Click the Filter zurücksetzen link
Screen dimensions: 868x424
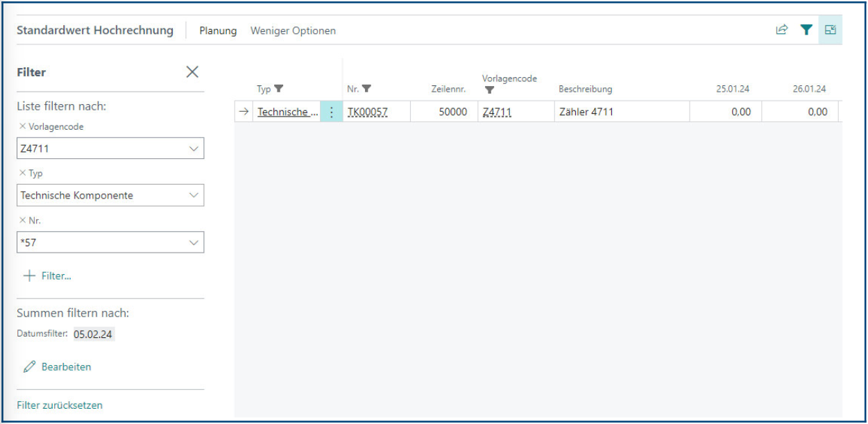pyautogui.click(x=60, y=405)
